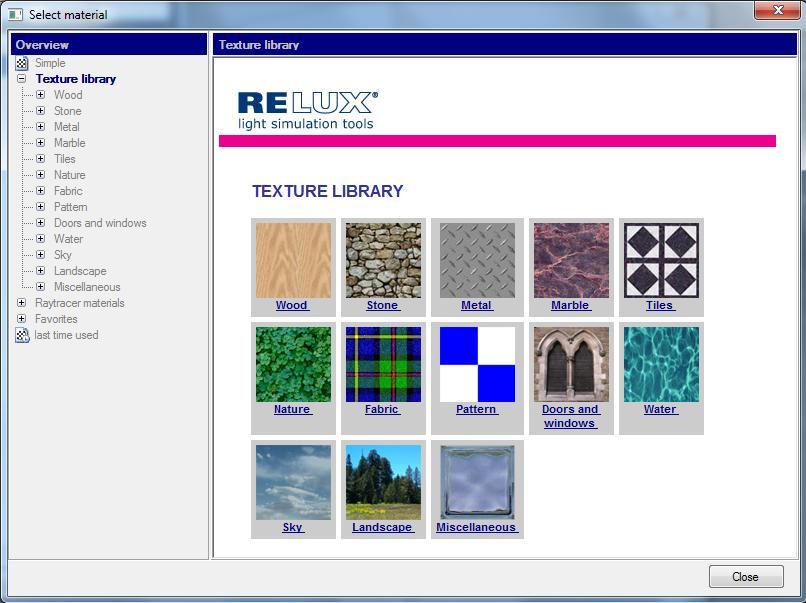Expand the Doors and windows tree node
This screenshot has width=806, height=603.
tap(41, 222)
